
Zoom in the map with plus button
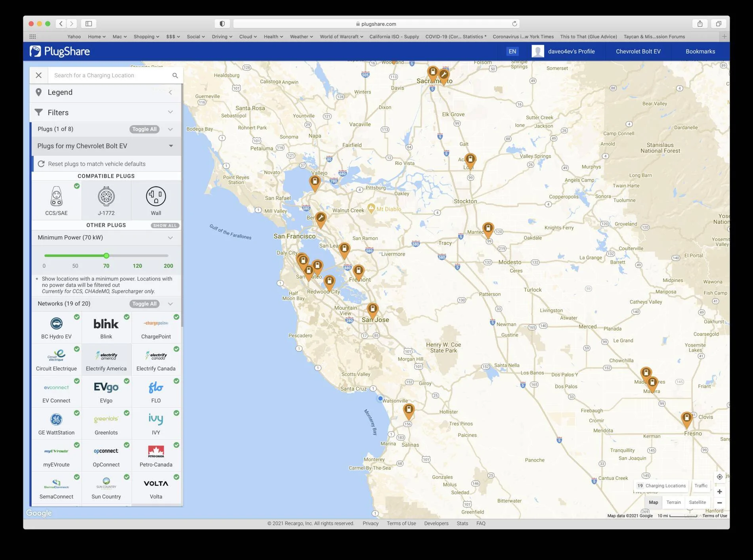click(x=719, y=492)
